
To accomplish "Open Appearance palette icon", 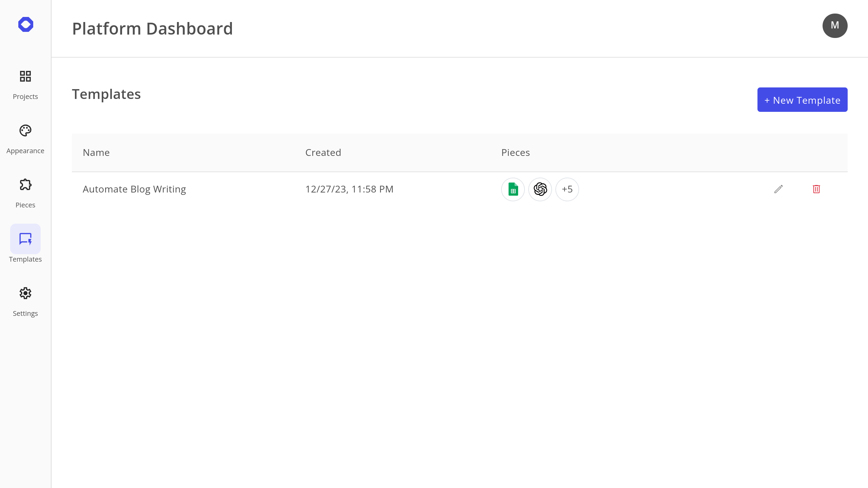I will (25, 130).
